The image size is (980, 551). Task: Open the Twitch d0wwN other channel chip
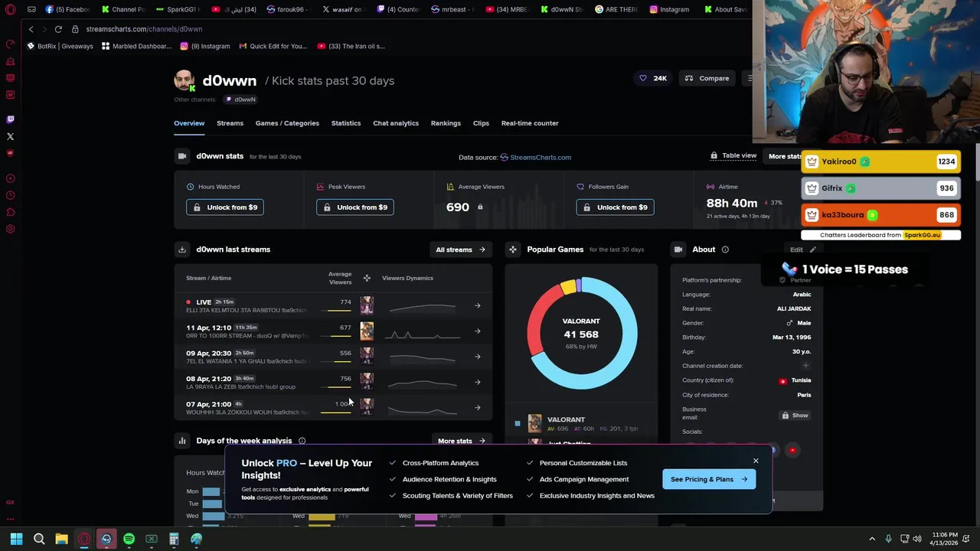240,99
